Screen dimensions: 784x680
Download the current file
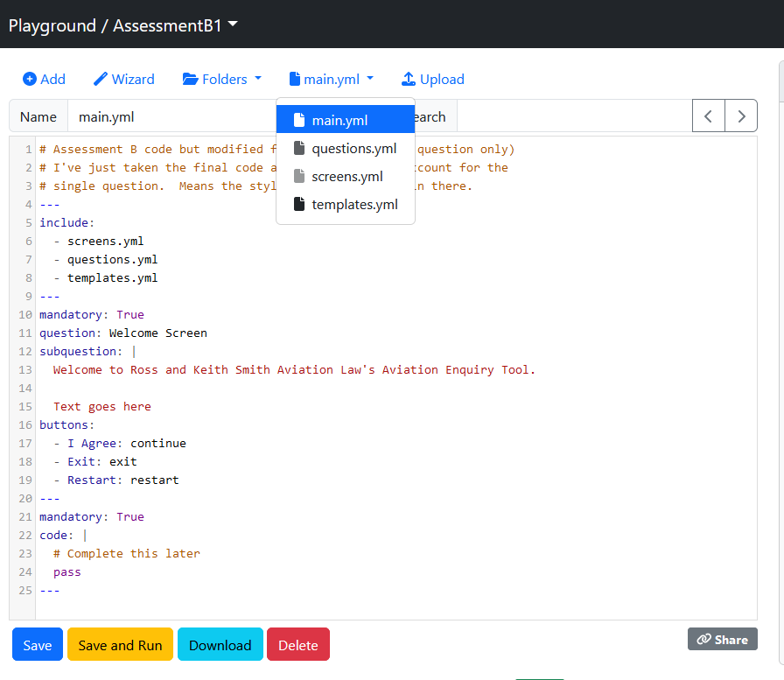click(x=220, y=645)
